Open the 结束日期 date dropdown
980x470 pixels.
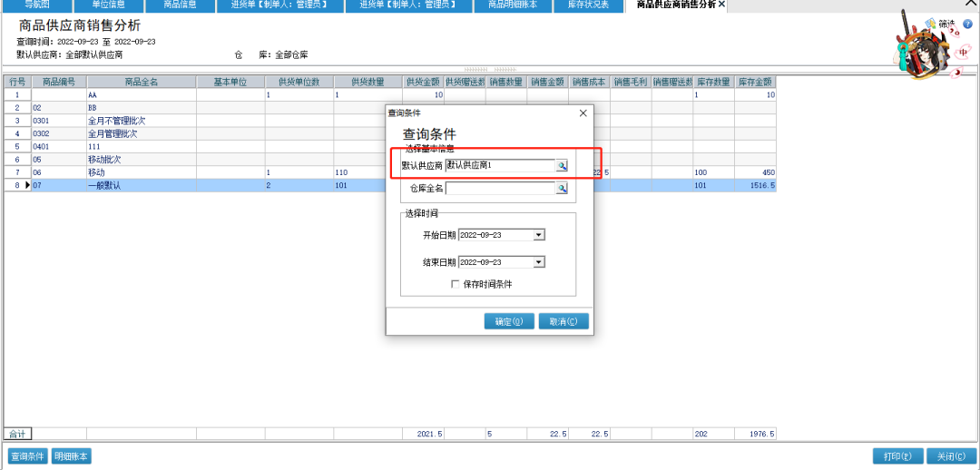coord(539,262)
